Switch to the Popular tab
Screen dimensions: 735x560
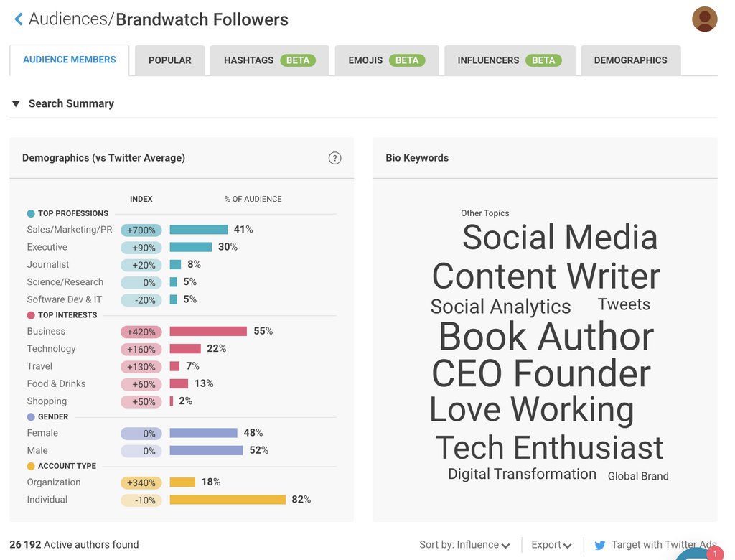point(170,60)
